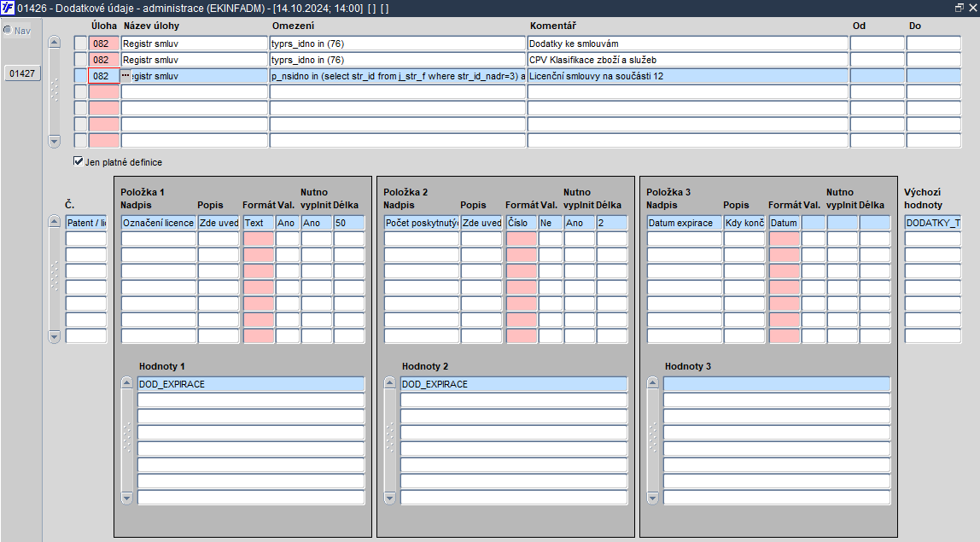Open the Formát field showing Číslo in Položka 2
Viewport: 980px width, 542px height.
coord(522,223)
